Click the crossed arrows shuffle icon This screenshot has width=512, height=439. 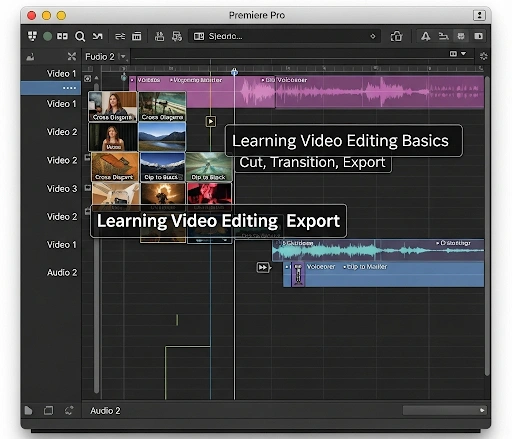tap(97, 36)
